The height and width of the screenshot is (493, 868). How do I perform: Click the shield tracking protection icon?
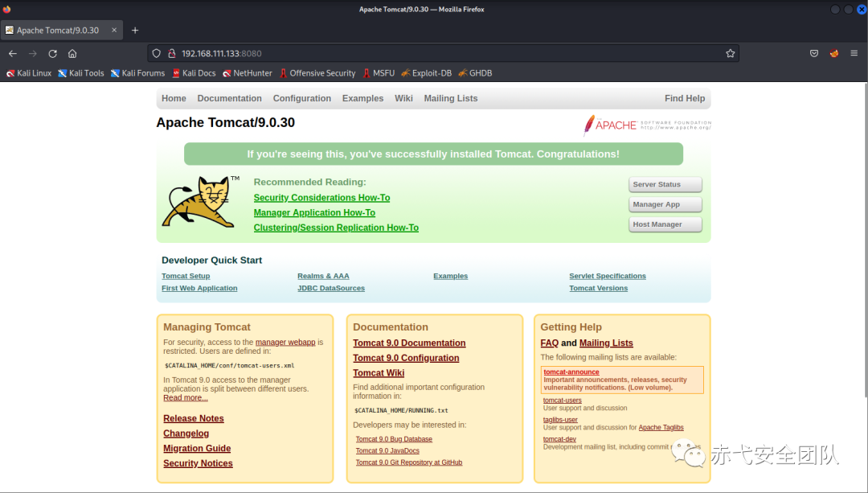pyautogui.click(x=156, y=53)
